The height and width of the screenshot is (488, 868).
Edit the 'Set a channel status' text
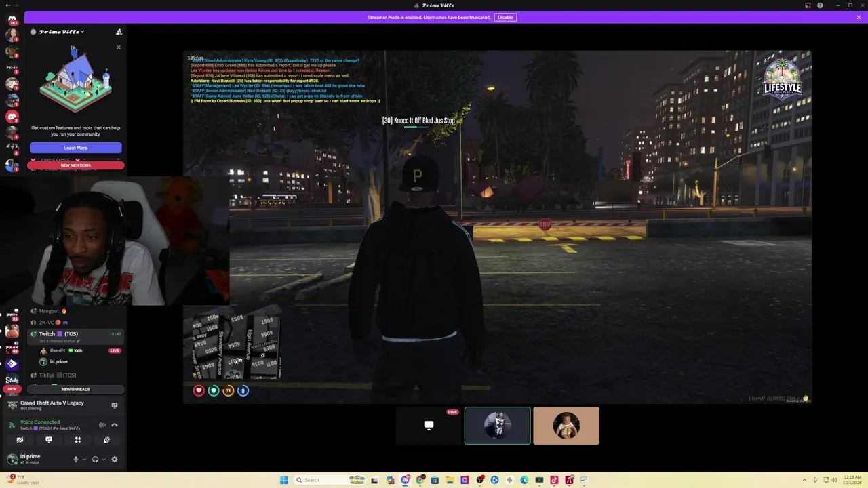tap(59, 341)
